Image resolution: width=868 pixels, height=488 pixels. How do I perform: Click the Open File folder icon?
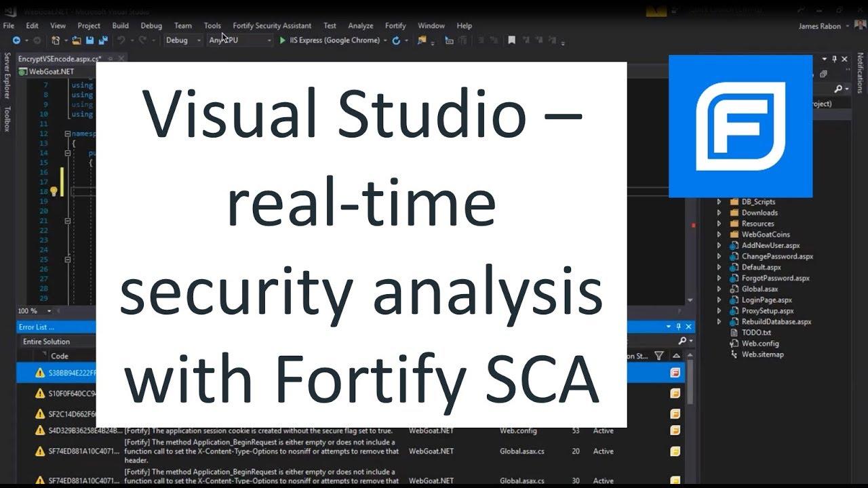78,41
